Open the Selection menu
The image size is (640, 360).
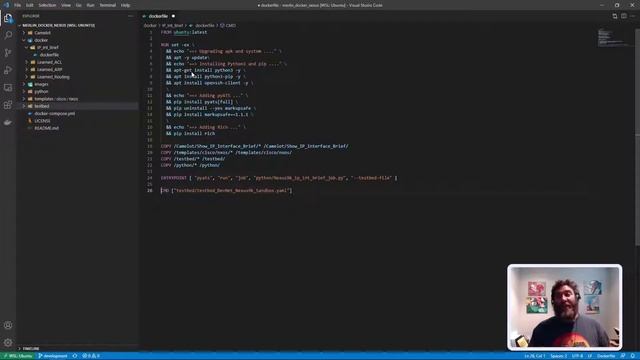[47, 5]
